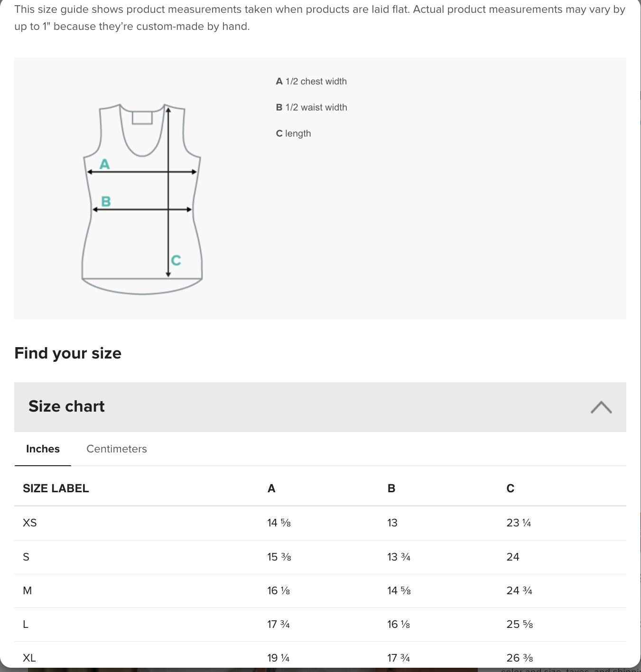Click the upward chevron icon

pyautogui.click(x=601, y=407)
